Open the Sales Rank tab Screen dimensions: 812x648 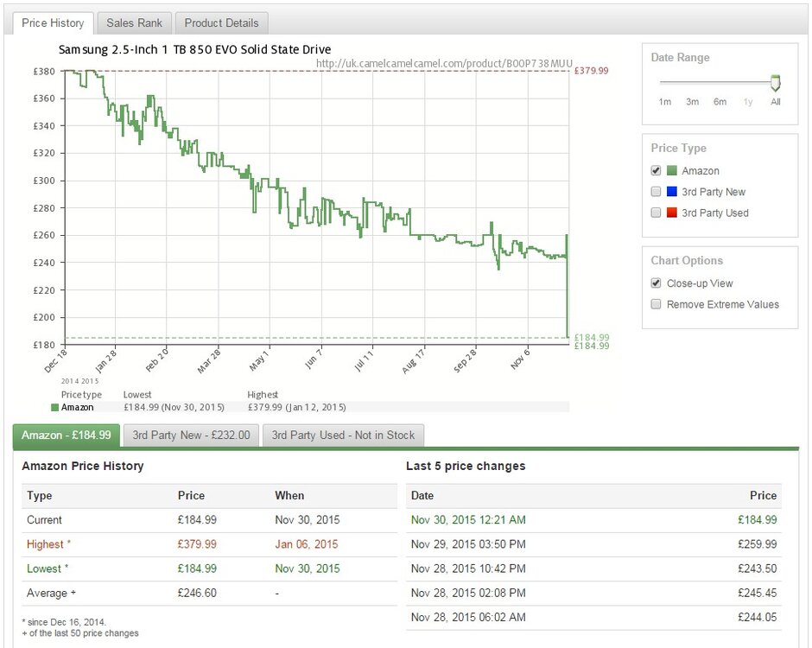134,23
